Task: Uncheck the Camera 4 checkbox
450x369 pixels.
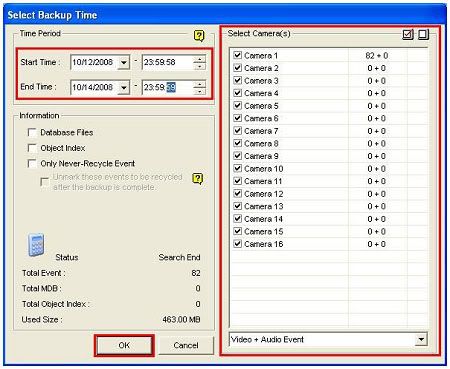Action: (x=237, y=93)
